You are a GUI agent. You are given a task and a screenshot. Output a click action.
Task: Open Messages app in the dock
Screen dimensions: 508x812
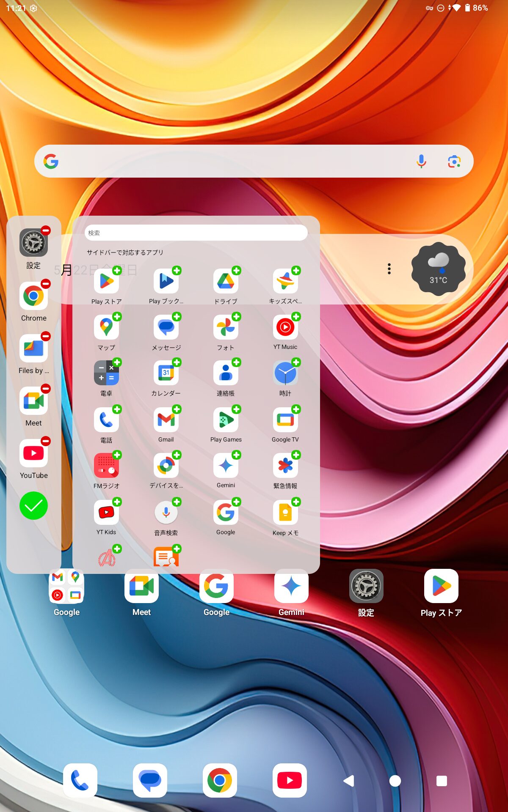coord(150,780)
